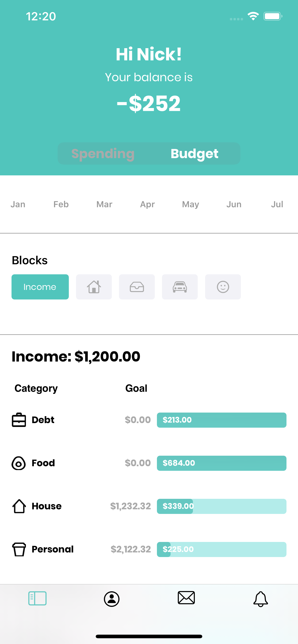Viewport: 298px width, 644px height.
Task: Tap the Food egg icon
Action: 19,463
